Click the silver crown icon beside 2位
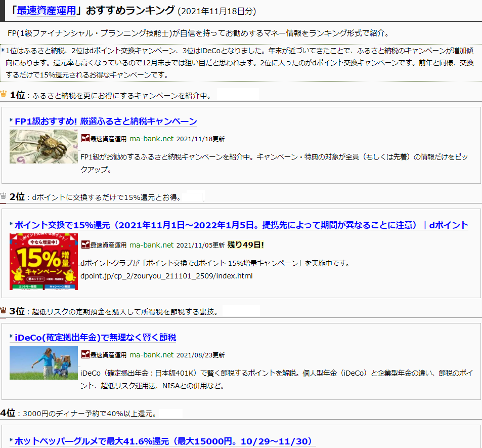 click(4, 196)
